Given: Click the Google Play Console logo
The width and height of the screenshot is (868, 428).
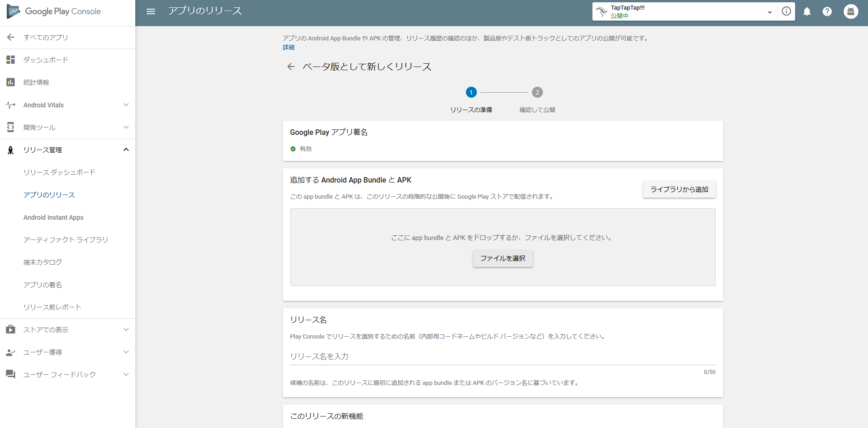Looking at the screenshot, I should 54,11.
